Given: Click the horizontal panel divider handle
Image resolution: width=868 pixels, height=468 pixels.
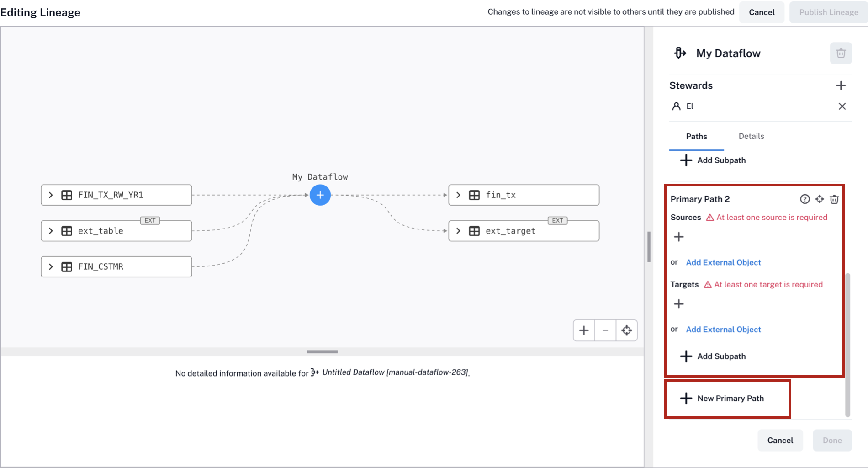Looking at the screenshot, I should point(322,351).
